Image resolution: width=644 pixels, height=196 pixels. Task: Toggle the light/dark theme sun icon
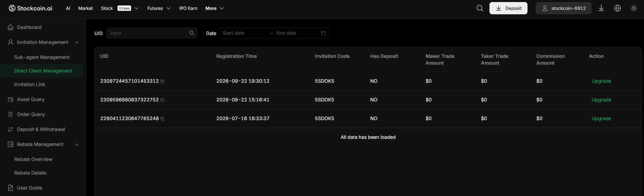634,8
